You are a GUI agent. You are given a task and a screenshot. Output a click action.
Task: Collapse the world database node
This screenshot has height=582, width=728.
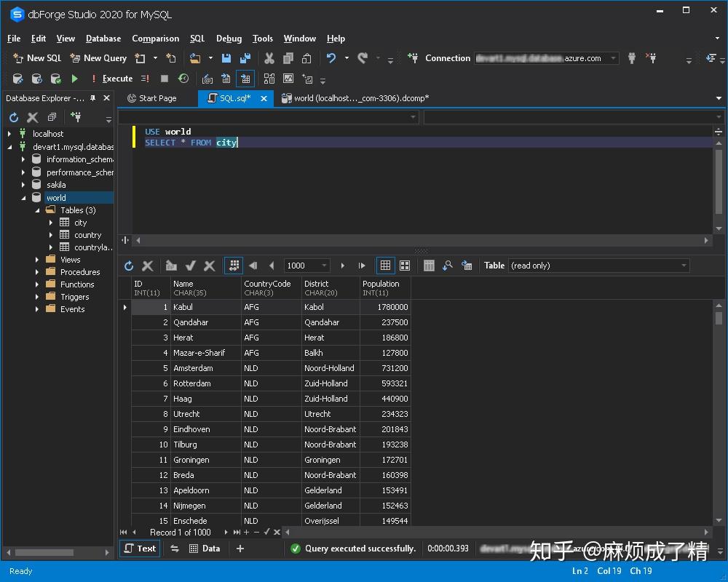click(x=24, y=197)
